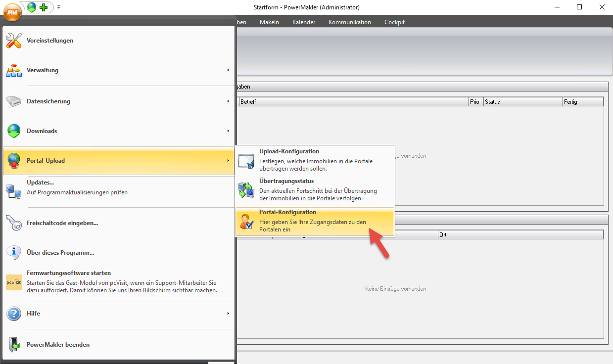
Task: Switch to the Kalender ribbon tab
Action: [x=304, y=22]
